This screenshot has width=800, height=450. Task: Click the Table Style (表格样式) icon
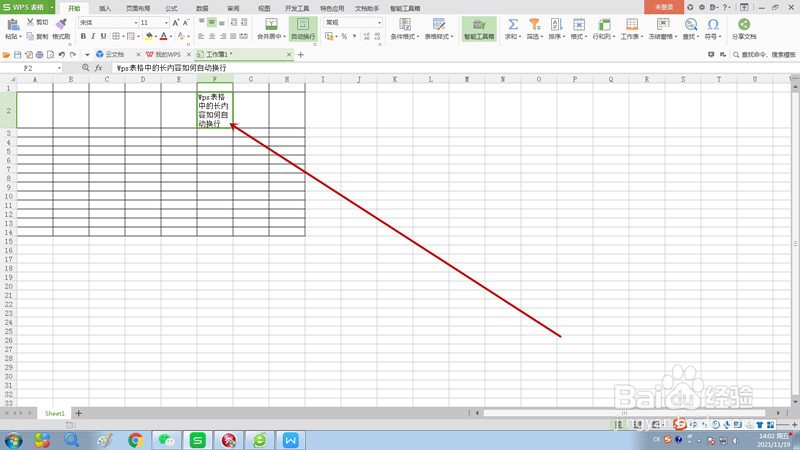click(439, 24)
